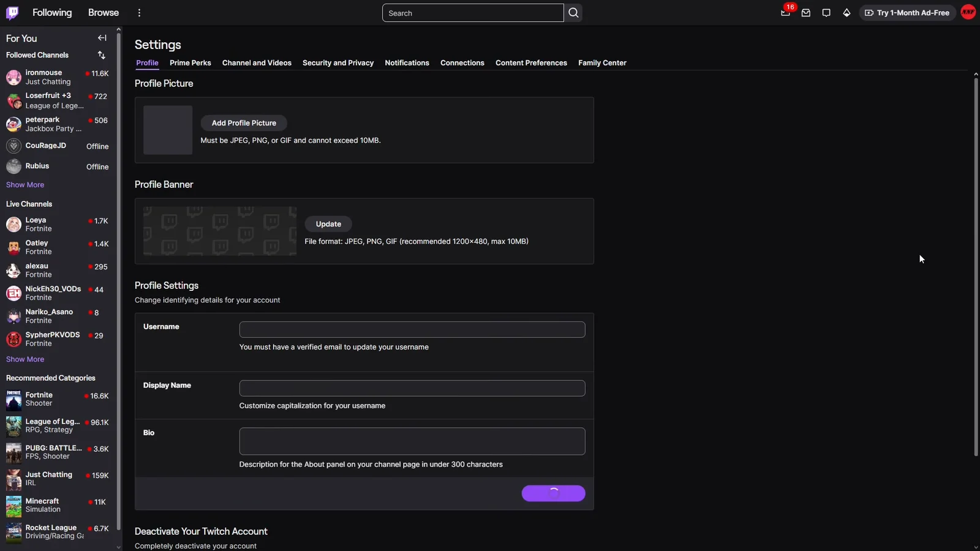This screenshot has width=980, height=551.
Task: Click the settings page vertical scrollbar
Action: [x=976, y=266]
